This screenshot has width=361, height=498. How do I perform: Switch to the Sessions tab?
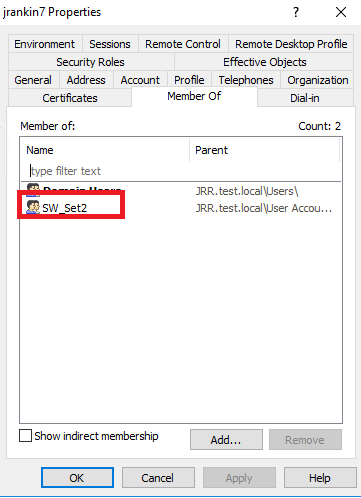click(x=110, y=44)
